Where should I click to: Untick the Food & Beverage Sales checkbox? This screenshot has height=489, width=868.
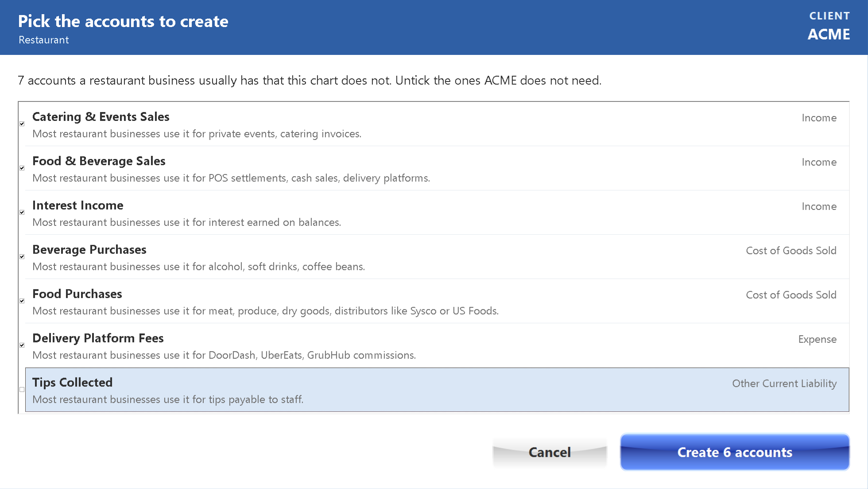pyautogui.click(x=22, y=168)
